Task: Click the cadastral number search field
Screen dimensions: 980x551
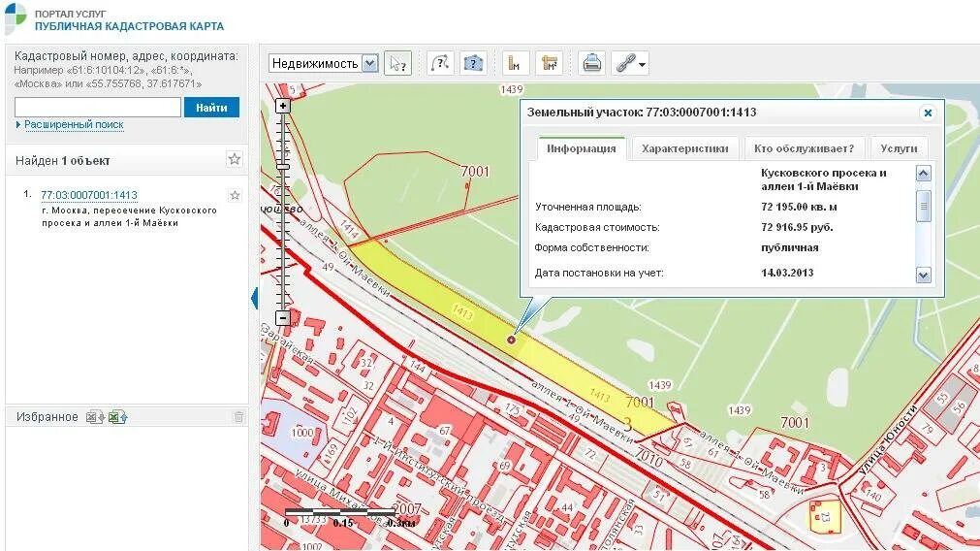Action: [x=98, y=107]
